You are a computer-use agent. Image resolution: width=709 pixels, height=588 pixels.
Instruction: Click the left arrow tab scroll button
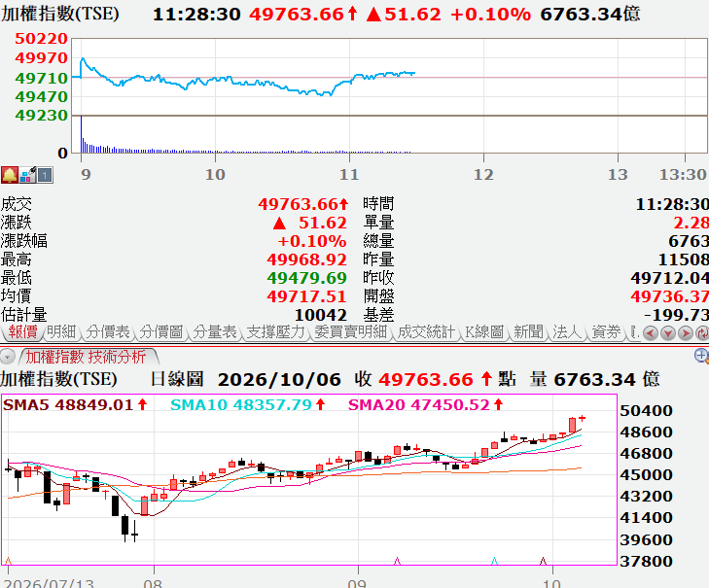(x=651, y=333)
